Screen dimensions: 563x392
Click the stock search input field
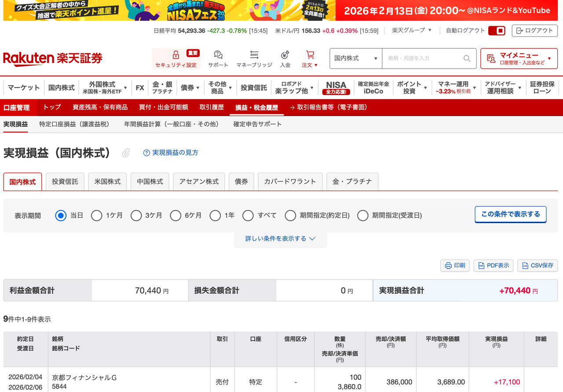click(x=422, y=59)
